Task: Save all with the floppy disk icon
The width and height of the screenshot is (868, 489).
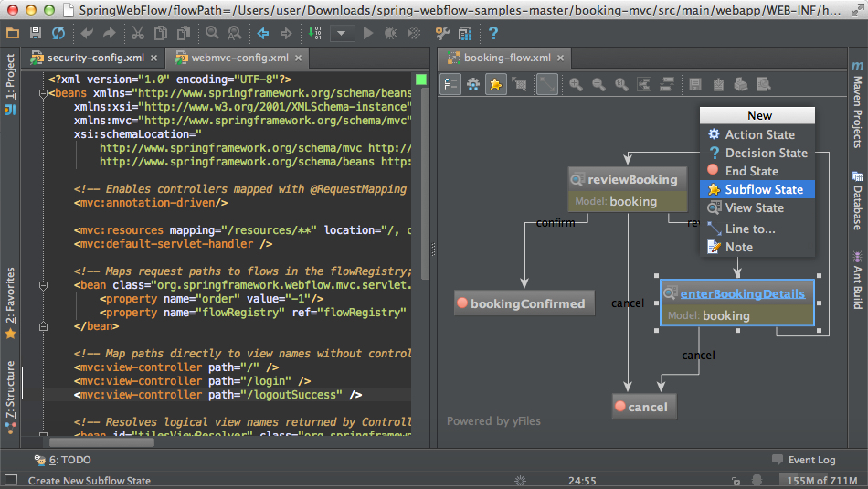Action: pos(36,33)
